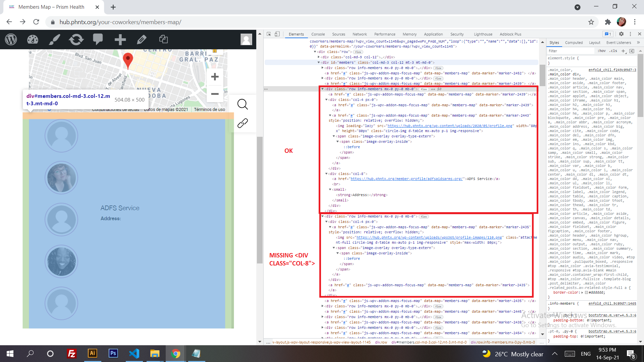The image size is (644, 362).
Task: Click the Customize paintbrush icon
Action: 54,40
